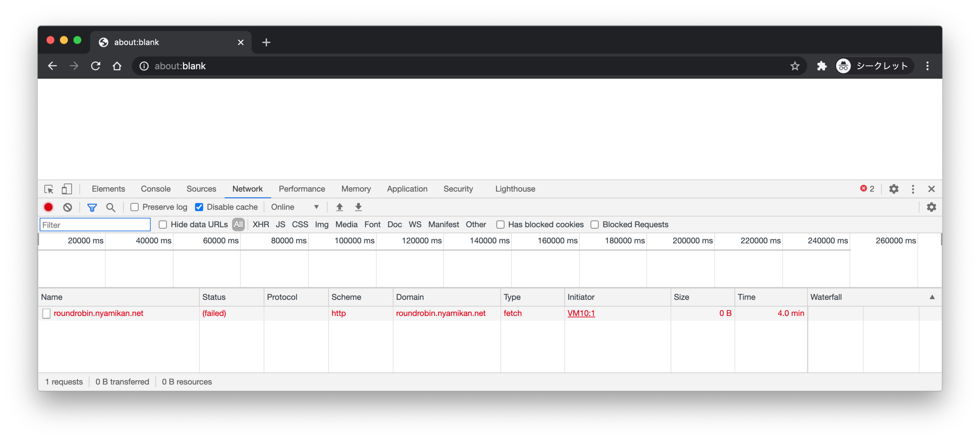Close the about:blank tab
The image size is (980, 441).
[240, 42]
